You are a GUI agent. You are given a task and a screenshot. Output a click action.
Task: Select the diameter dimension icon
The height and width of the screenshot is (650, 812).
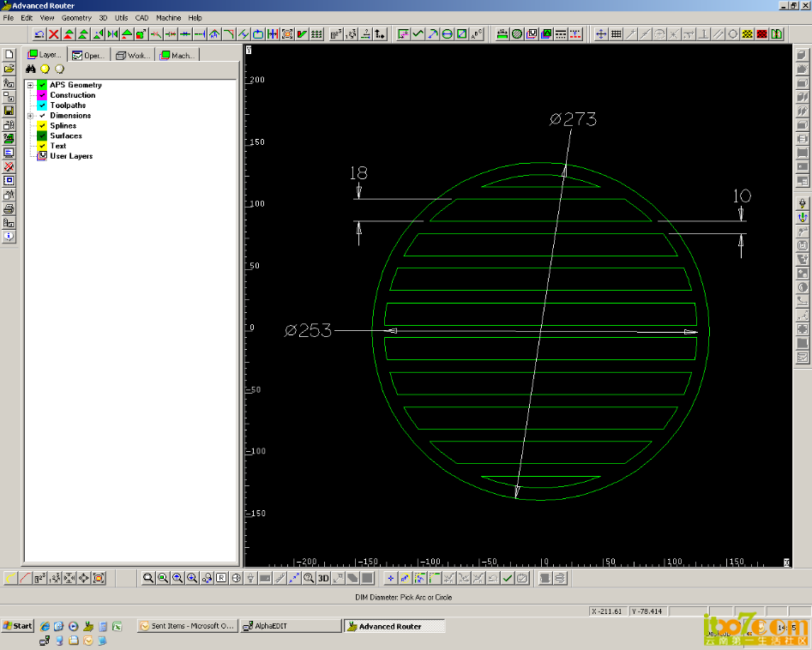(447, 34)
